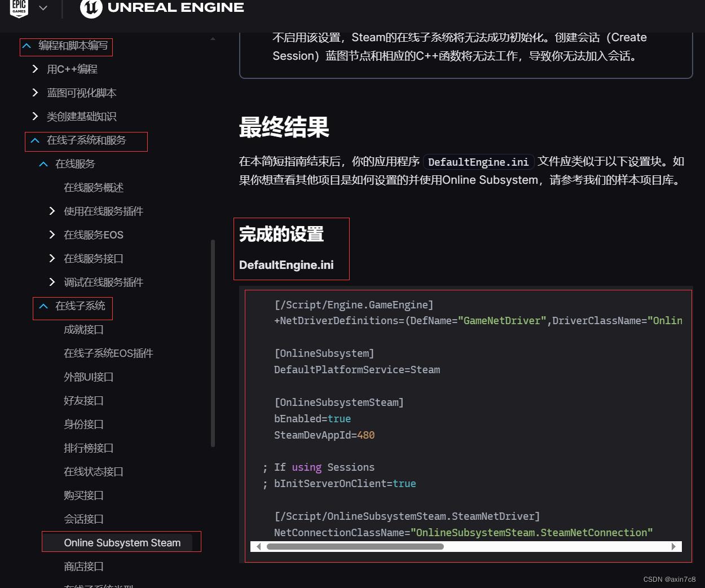Expand the 类创建基础知识 chevron
This screenshot has width=705, height=588.
[35, 116]
